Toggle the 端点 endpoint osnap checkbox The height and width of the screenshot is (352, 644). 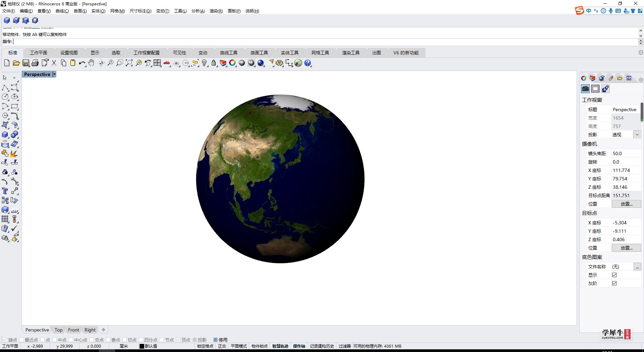pyautogui.click(x=5, y=340)
